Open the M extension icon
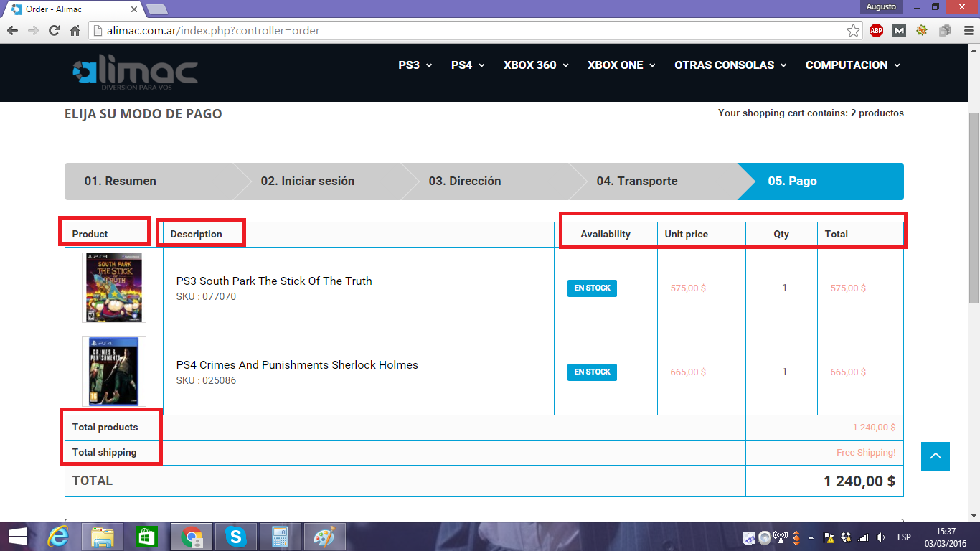The image size is (980, 551). pos(899,31)
